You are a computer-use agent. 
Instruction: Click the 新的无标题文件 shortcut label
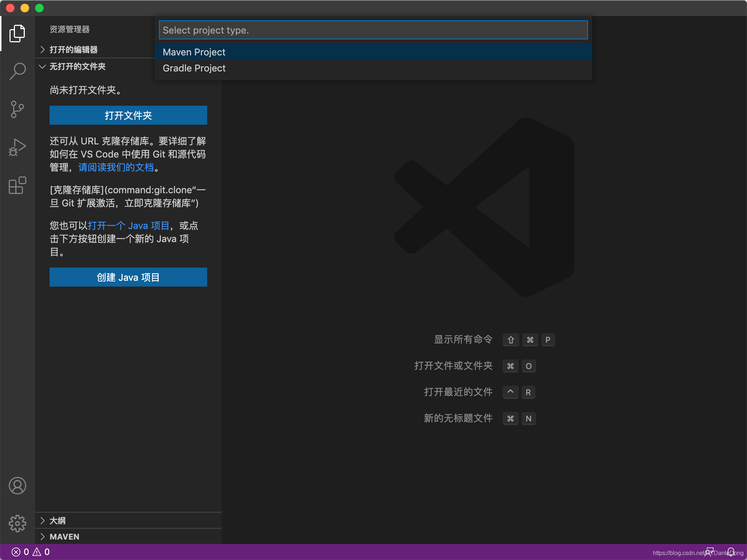pos(458,418)
